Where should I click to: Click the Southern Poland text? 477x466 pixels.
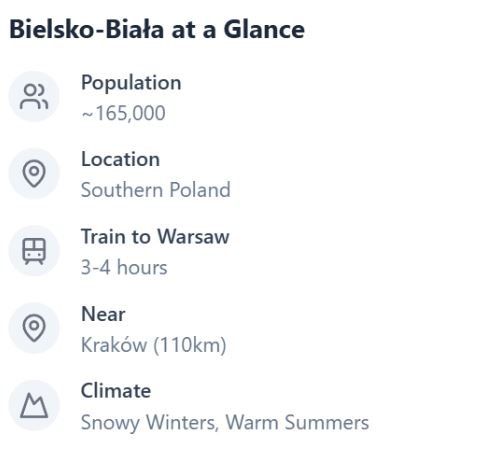point(156,190)
